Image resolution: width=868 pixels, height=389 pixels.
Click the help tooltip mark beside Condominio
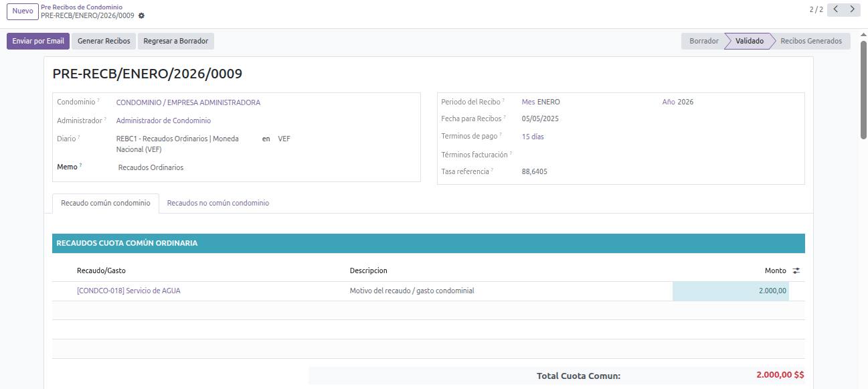pos(98,100)
